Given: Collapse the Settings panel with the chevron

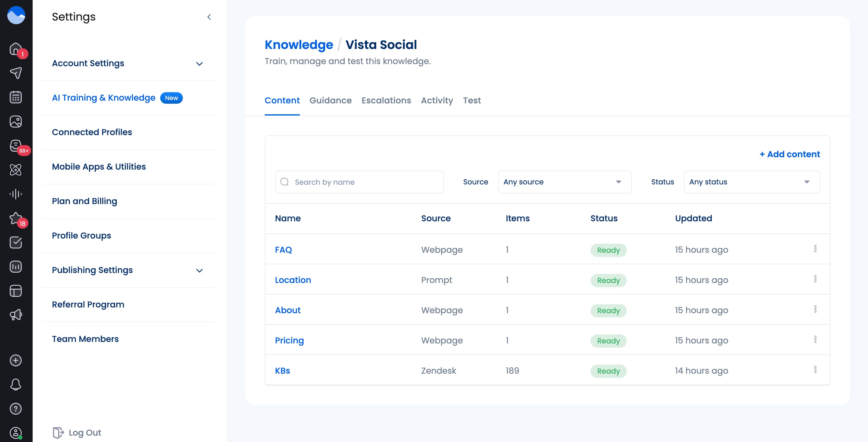Looking at the screenshot, I should click(209, 17).
